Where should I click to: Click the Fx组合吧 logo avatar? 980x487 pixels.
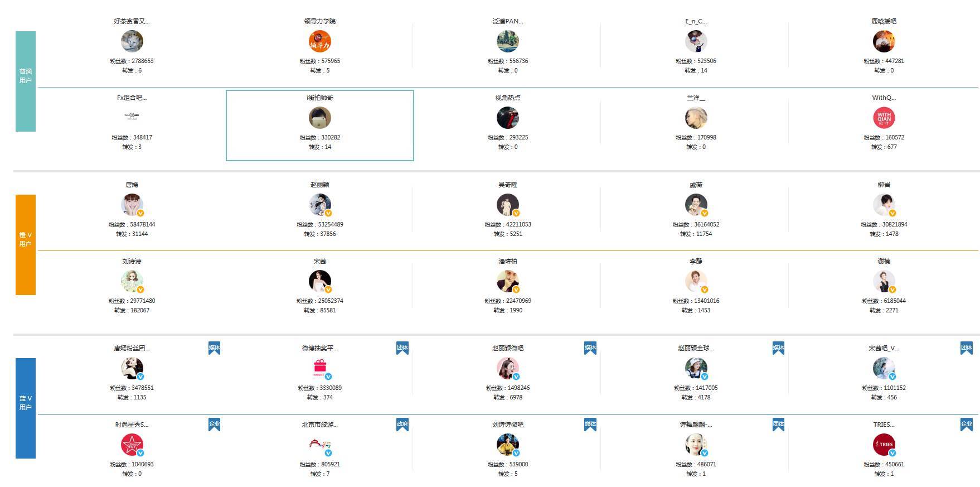click(132, 117)
